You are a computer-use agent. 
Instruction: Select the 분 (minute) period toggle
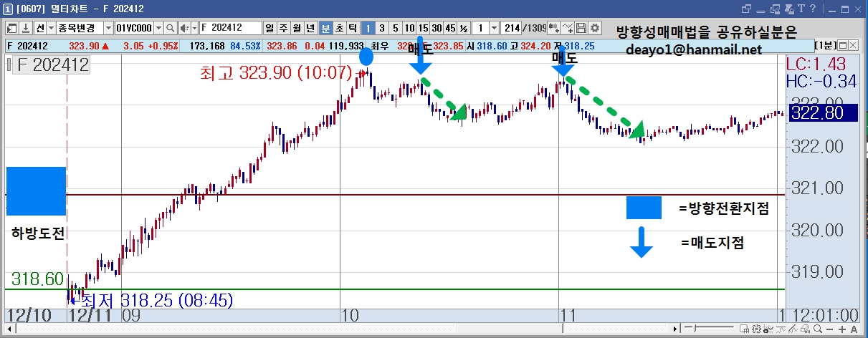tap(325, 28)
